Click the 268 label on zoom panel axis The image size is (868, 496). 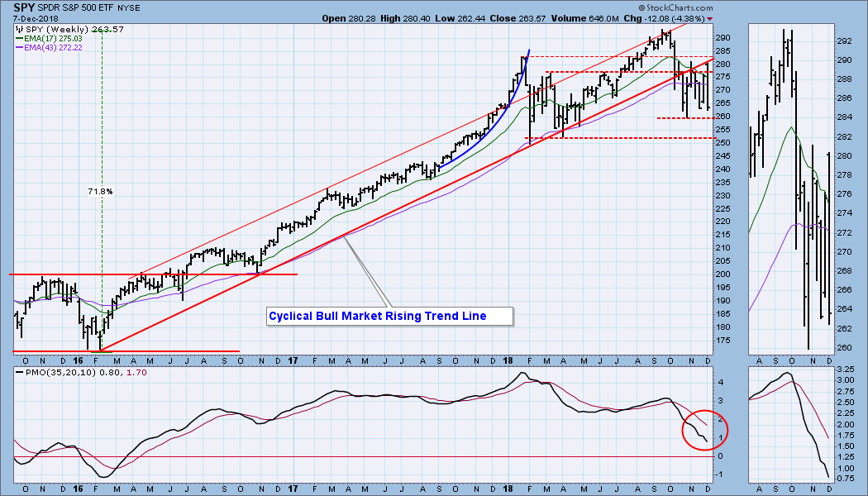844,270
